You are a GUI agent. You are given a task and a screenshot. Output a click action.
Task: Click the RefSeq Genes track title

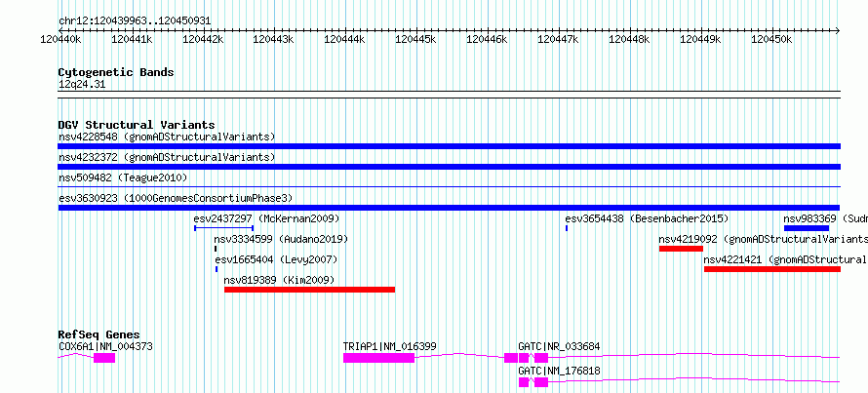(99, 334)
